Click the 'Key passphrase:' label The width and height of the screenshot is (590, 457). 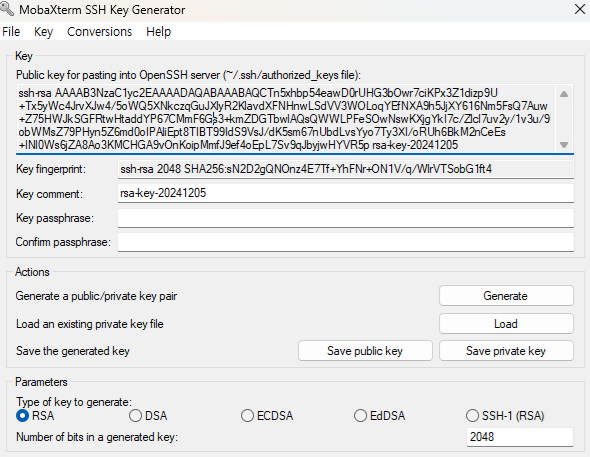tap(55, 218)
